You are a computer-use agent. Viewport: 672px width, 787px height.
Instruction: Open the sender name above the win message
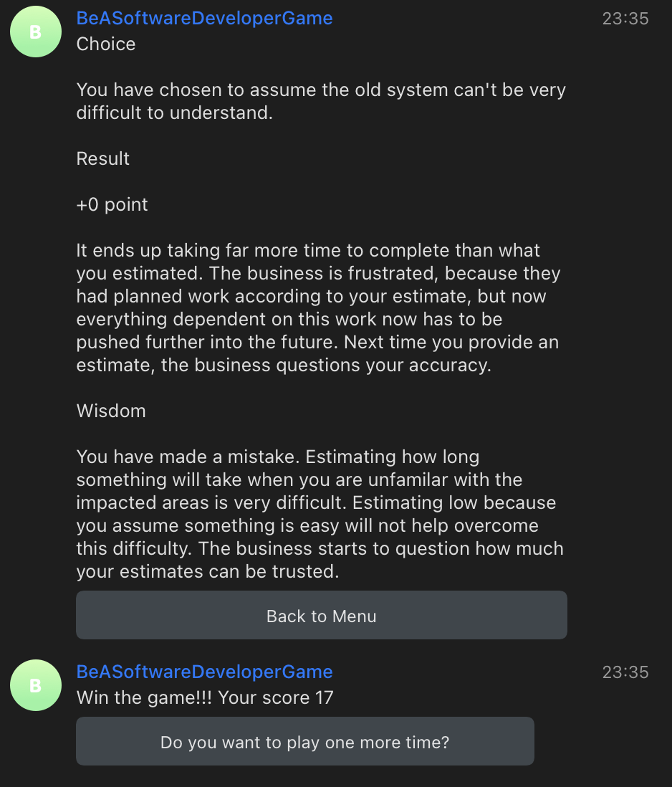click(204, 672)
